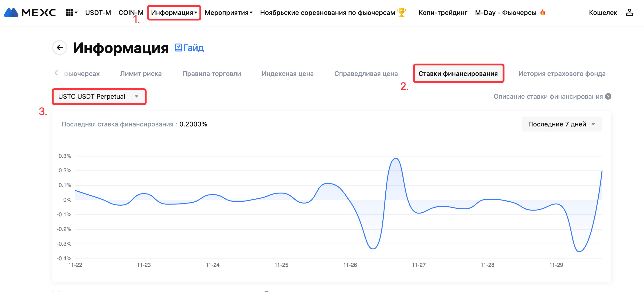Viewport: 644px width, 292px height.
Task: Open the USTC USDT Perpetual dropdown
Action: [99, 96]
